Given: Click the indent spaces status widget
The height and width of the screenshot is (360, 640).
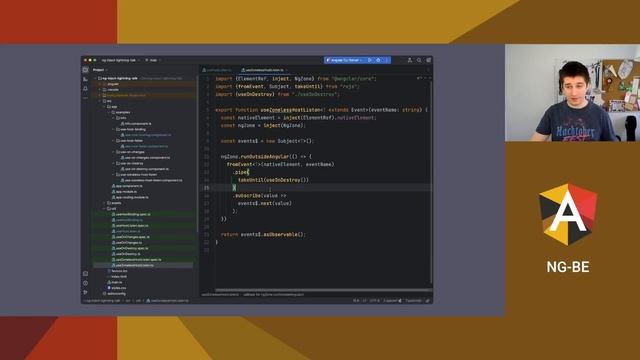Looking at the screenshot, I should tap(390, 301).
